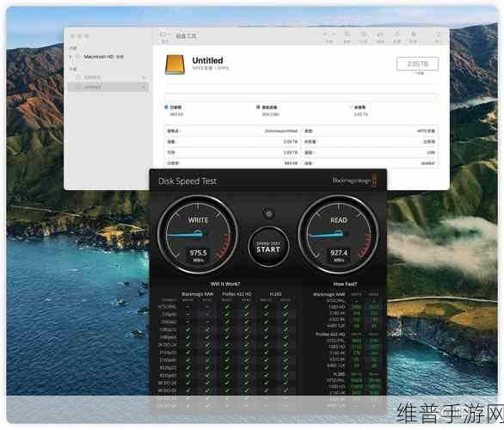Select Macintosh HD in the sidebar

pyautogui.click(x=103, y=57)
